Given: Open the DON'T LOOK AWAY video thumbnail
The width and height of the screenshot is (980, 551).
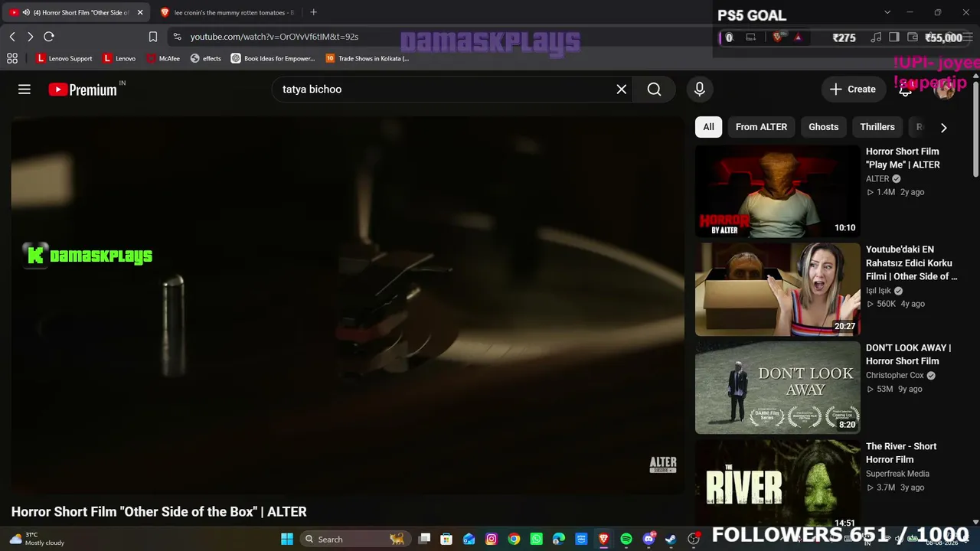Looking at the screenshot, I should point(778,387).
